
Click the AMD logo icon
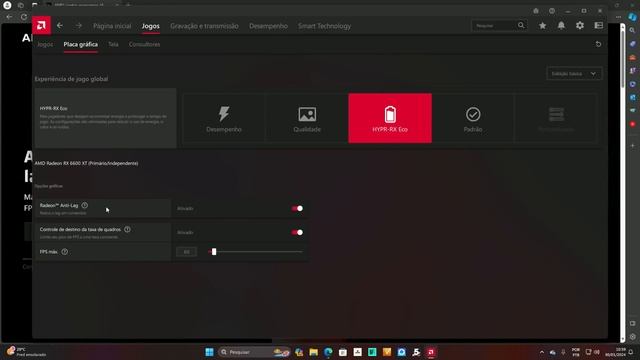pyautogui.click(x=41, y=26)
